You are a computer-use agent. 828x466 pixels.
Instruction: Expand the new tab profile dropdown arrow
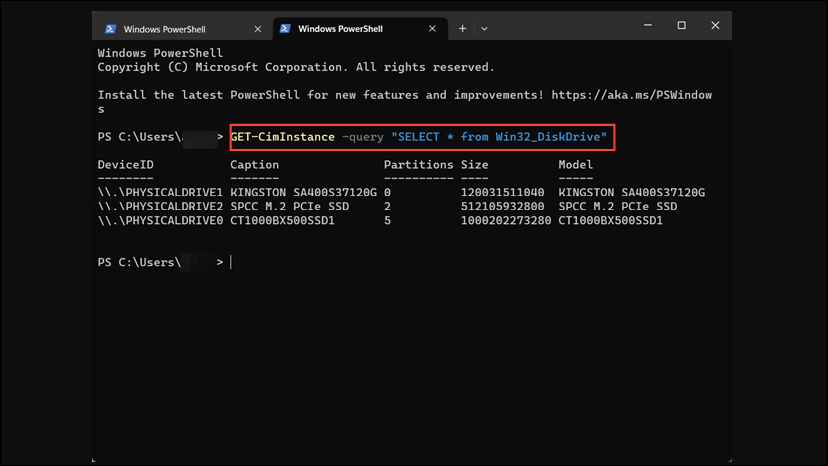[484, 29]
